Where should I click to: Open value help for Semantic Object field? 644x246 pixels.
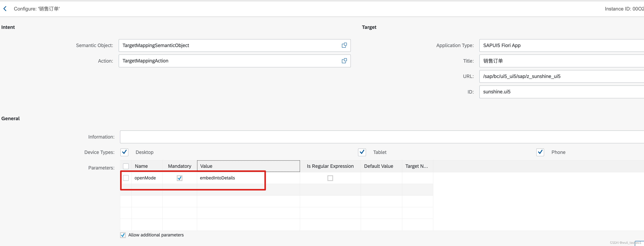pyautogui.click(x=344, y=45)
